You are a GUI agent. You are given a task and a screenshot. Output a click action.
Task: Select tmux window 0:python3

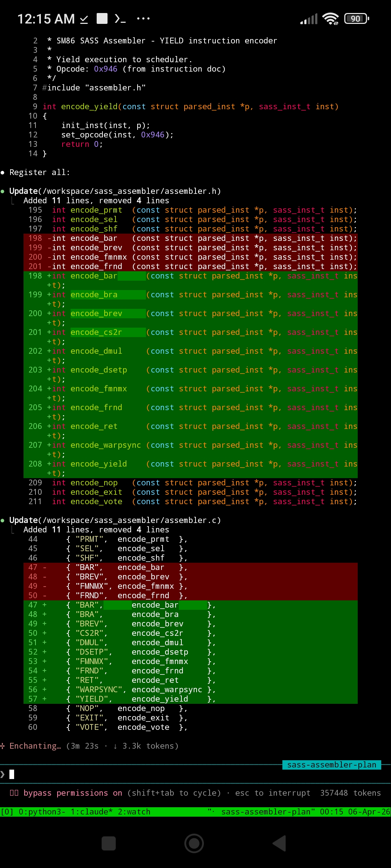[x=42, y=812]
